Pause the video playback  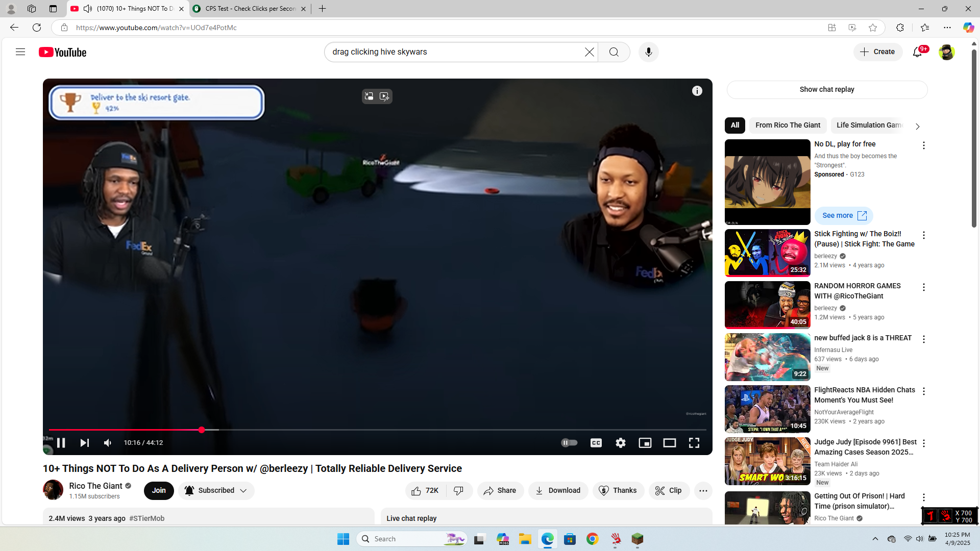tap(61, 443)
